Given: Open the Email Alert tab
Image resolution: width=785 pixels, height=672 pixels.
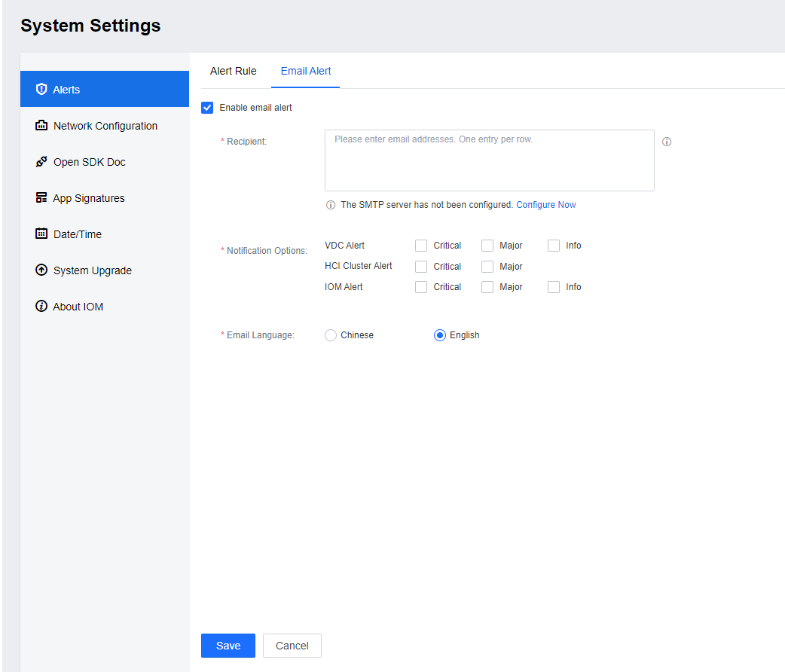Looking at the screenshot, I should [x=306, y=71].
